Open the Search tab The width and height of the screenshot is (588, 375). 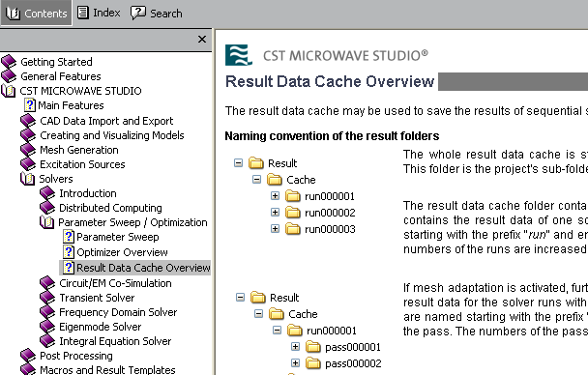(156, 14)
